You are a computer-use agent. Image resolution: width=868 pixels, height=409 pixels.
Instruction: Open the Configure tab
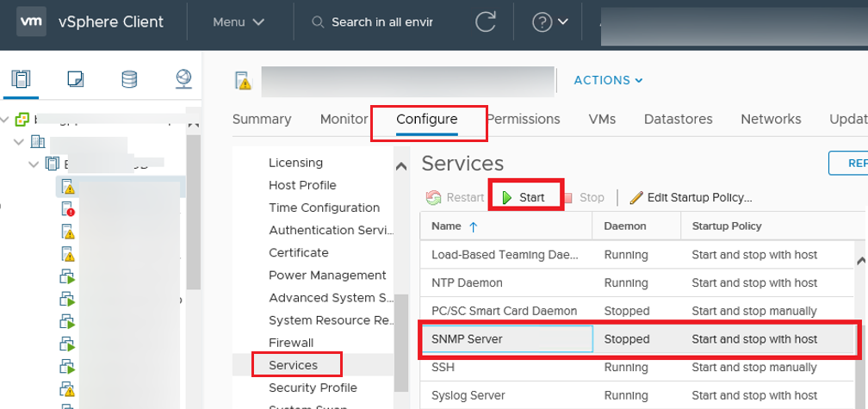(427, 119)
